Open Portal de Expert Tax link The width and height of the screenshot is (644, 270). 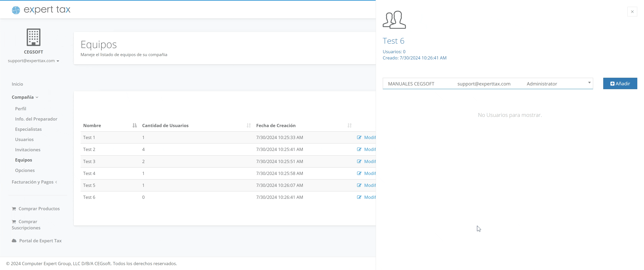(x=40, y=241)
